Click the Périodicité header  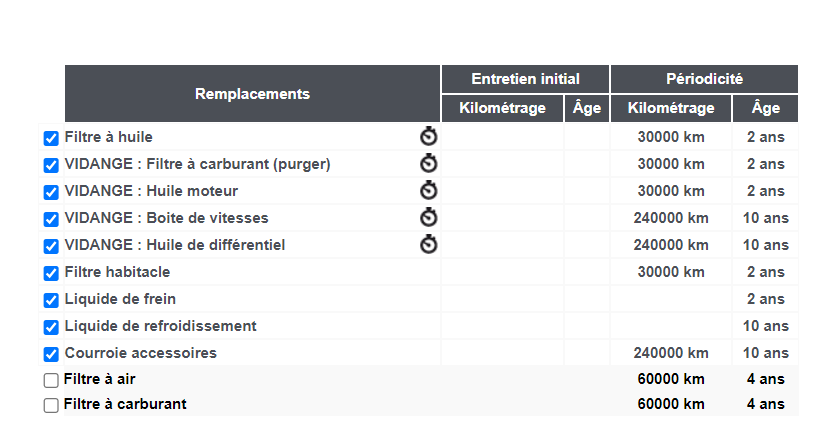[x=704, y=79]
